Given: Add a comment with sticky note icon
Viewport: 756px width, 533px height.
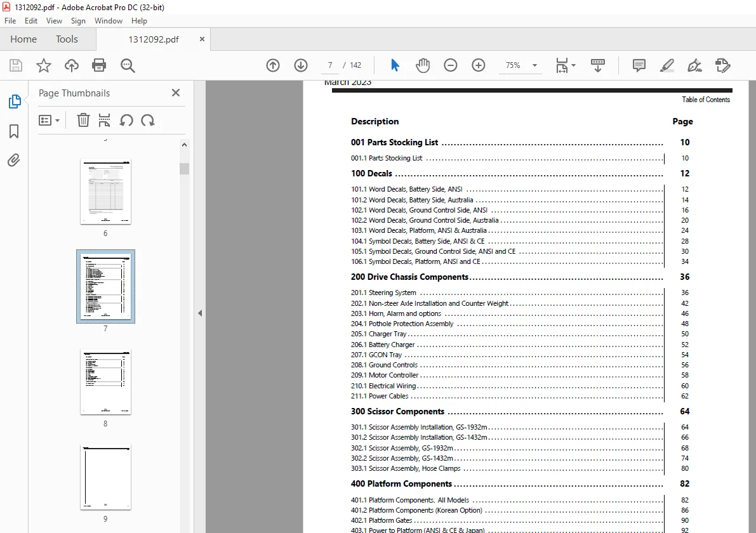Looking at the screenshot, I should click(x=639, y=65).
